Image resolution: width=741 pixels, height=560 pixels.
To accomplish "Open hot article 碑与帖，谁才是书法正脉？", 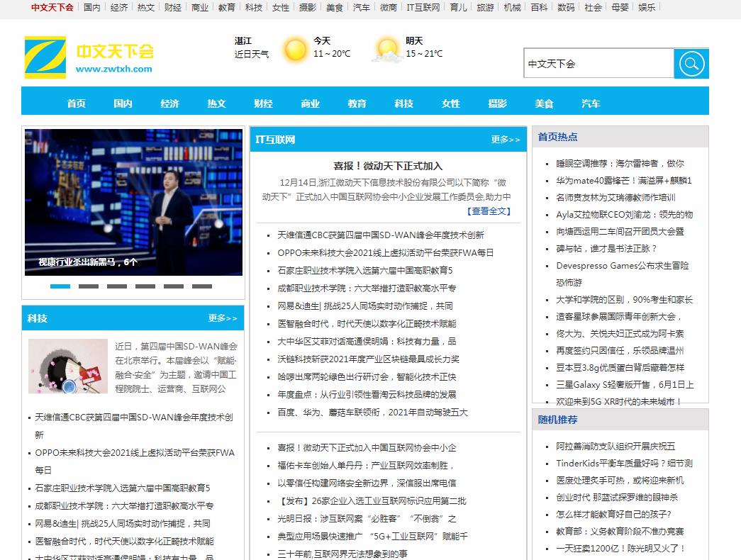I will click(606, 249).
